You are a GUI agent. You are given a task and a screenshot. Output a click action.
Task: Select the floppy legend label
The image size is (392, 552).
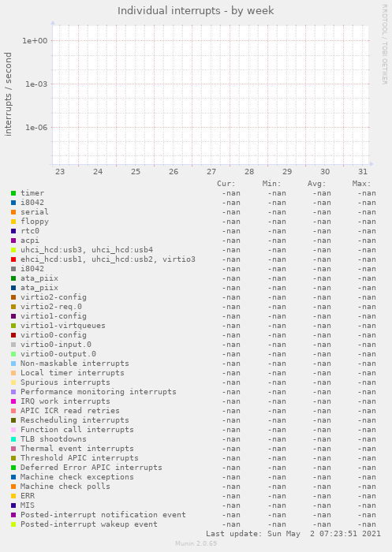35,222
